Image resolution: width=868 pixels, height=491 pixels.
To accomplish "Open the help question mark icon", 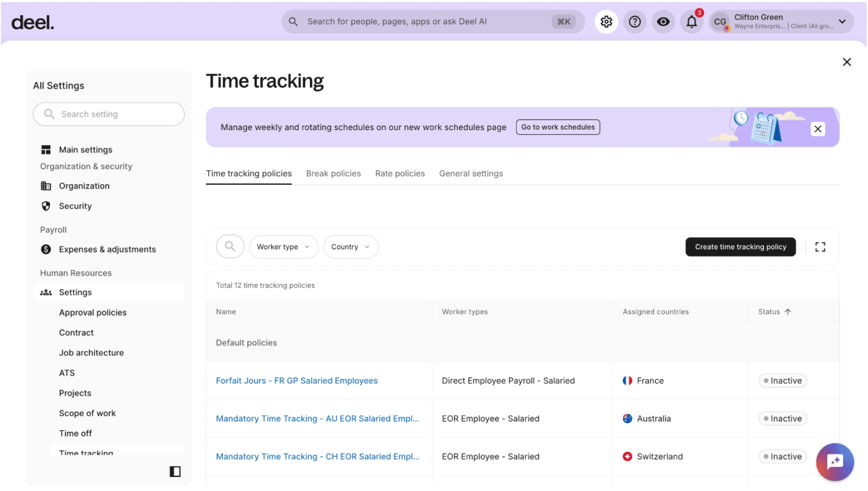I will 635,21.
